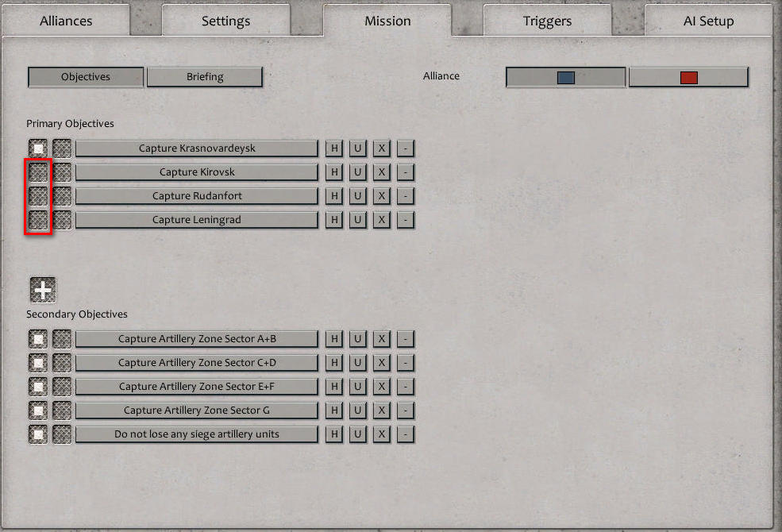The height and width of the screenshot is (532, 782).
Task: Select the Mission tab
Action: (387, 21)
